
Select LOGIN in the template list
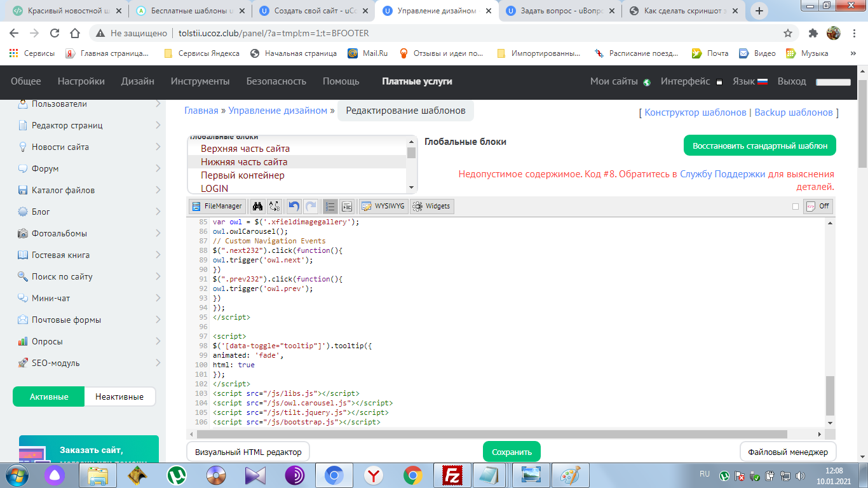pos(215,189)
